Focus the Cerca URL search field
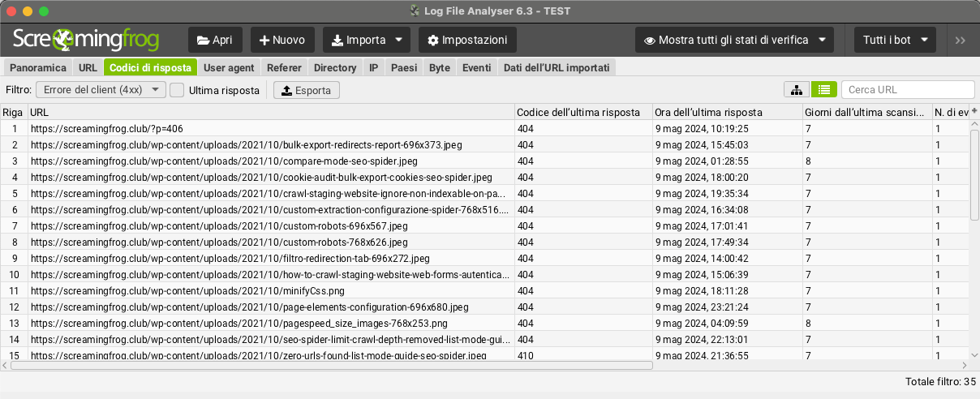The width and height of the screenshot is (980, 399). [907, 90]
